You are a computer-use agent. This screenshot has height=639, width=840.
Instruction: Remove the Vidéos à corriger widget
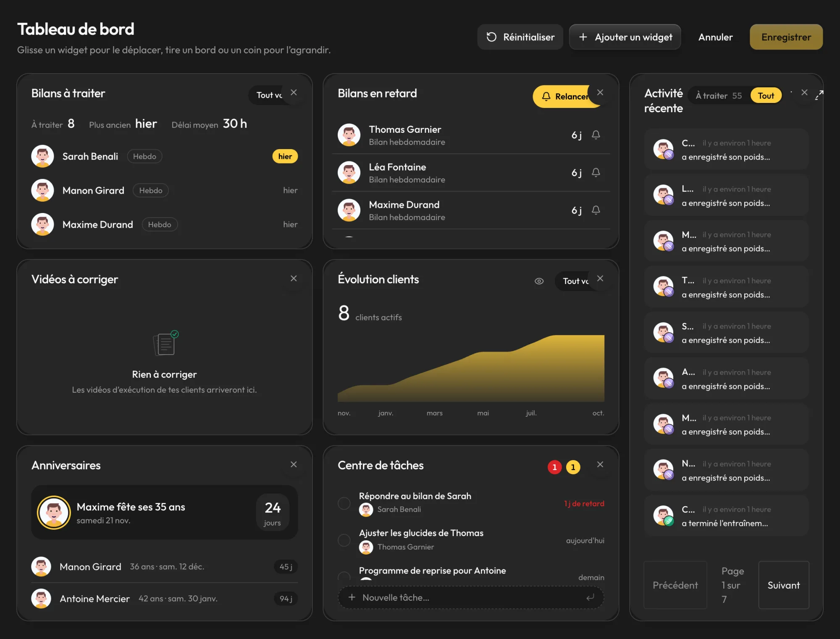tap(294, 279)
